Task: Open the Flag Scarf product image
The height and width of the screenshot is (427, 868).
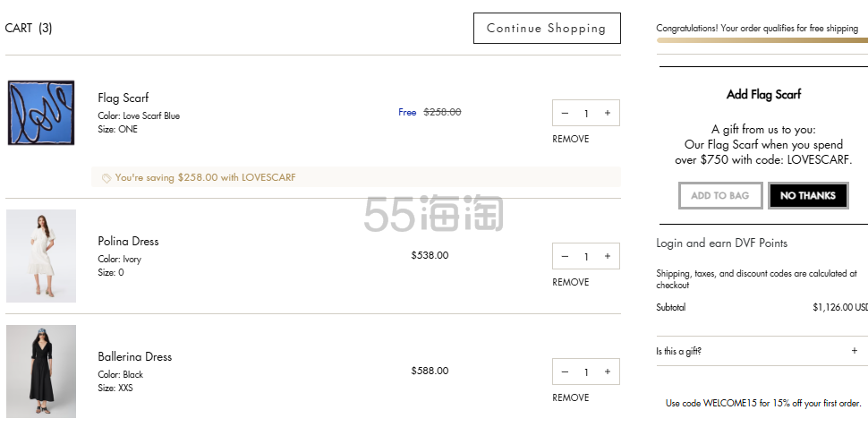Action: click(41, 113)
